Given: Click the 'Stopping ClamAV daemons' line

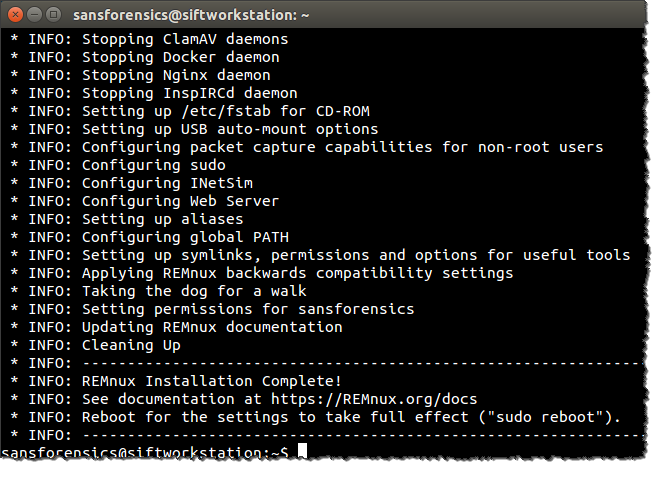Looking at the screenshot, I should [x=149, y=40].
